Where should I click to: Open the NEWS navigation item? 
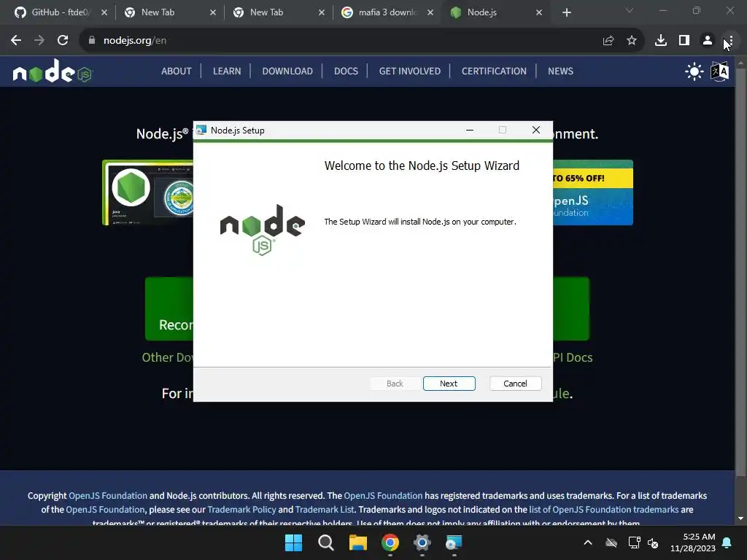[560, 71]
